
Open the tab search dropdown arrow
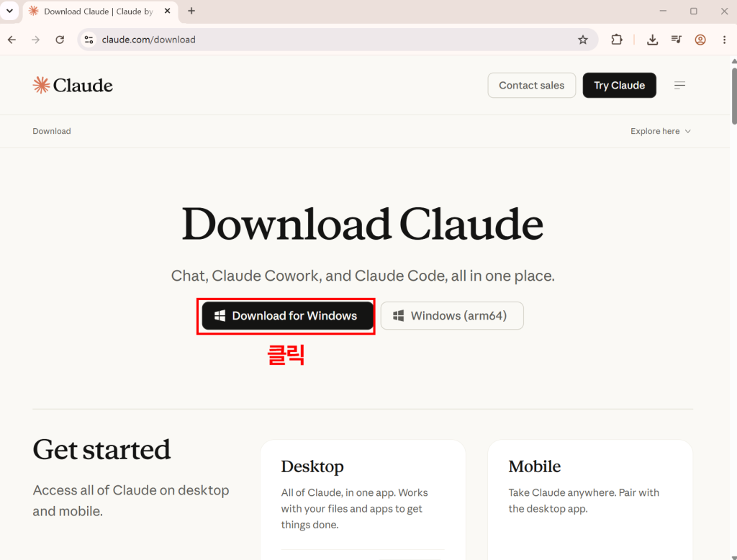(9, 11)
